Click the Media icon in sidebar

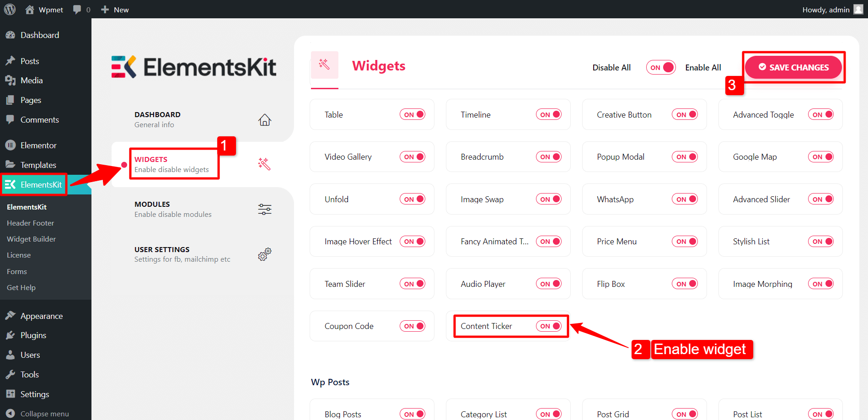[x=11, y=81]
